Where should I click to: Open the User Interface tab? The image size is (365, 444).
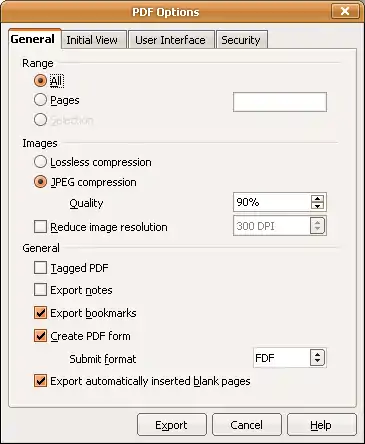(x=170, y=40)
